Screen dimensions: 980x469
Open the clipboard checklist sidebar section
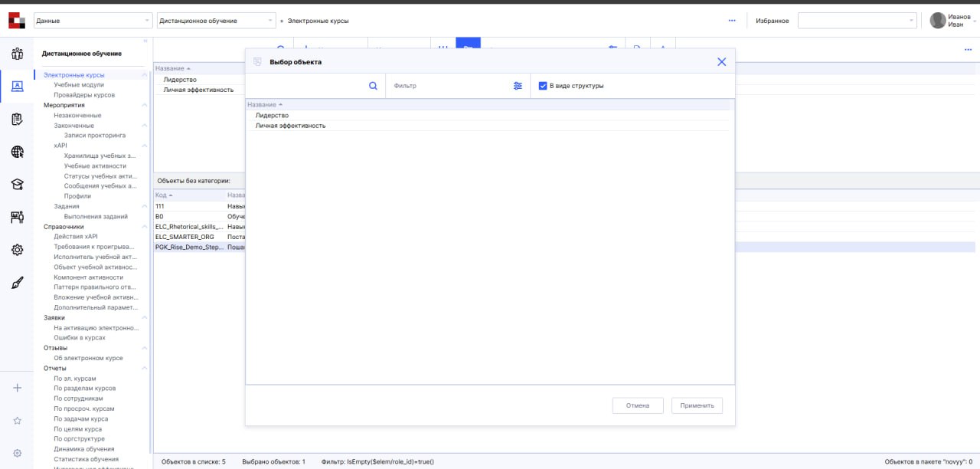coord(17,119)
